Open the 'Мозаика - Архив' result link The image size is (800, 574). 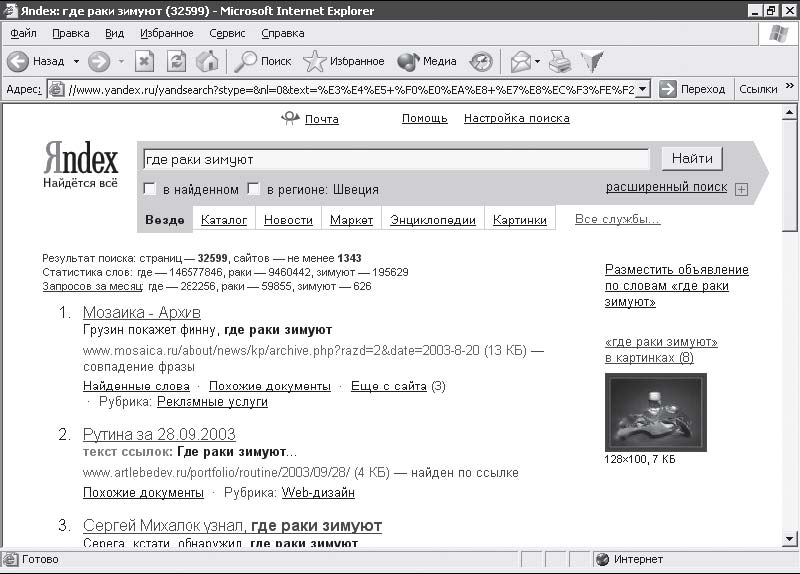141,313
